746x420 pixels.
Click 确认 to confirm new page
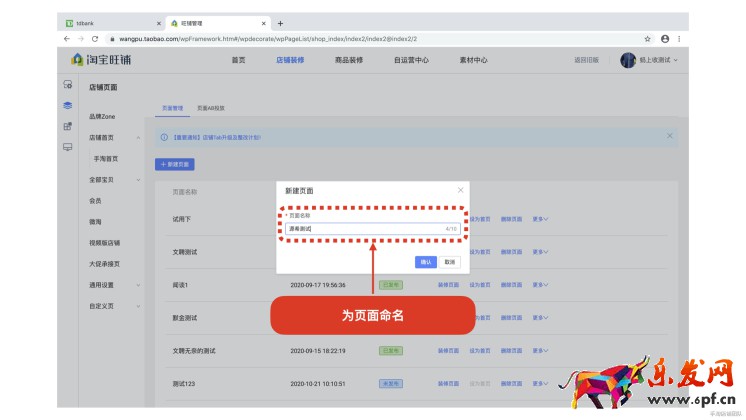click(426, 261)
